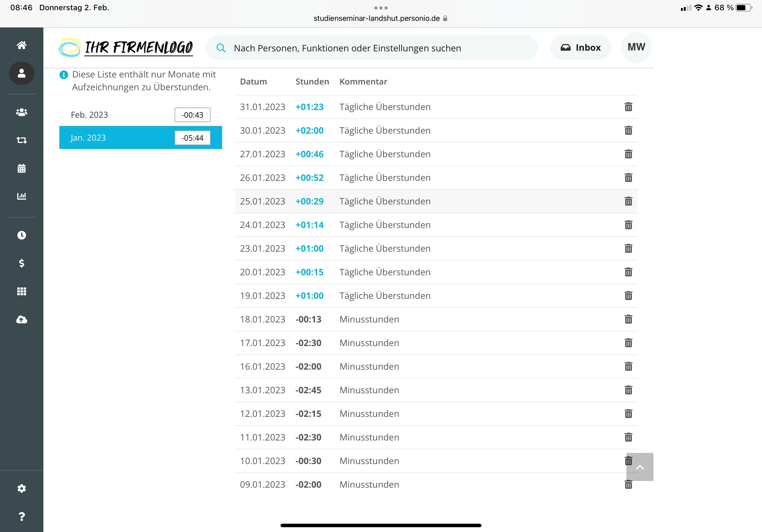
Task: Open the Inbox button
Action: pos(580,48)
